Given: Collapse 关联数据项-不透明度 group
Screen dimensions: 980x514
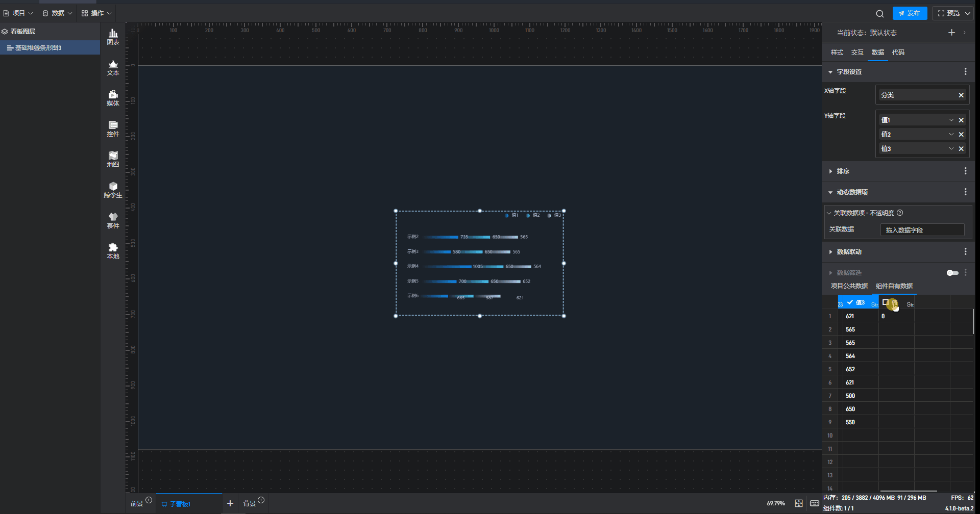Looking at the screenshot, I should coord(829,213).
